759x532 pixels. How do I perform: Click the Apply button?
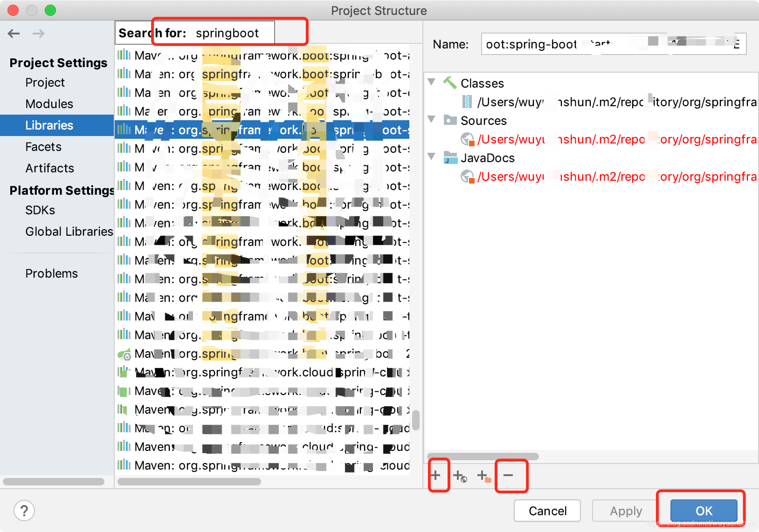click(626, 511)
